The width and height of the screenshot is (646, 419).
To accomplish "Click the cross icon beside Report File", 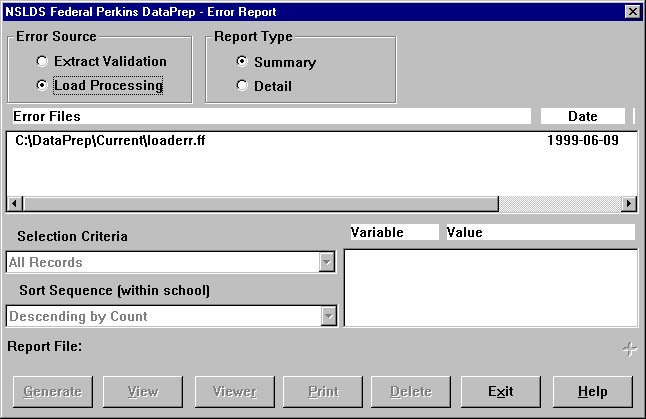I will click(630, 349).
